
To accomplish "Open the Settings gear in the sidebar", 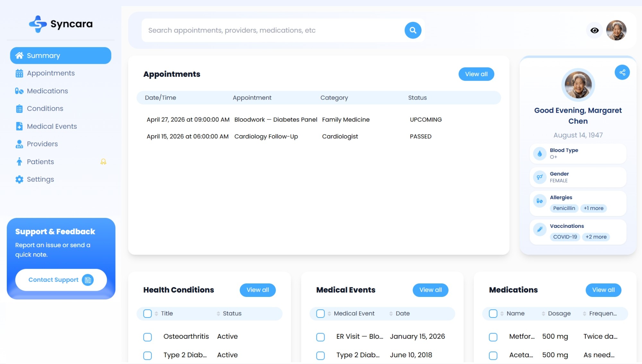I will point(19,179).
